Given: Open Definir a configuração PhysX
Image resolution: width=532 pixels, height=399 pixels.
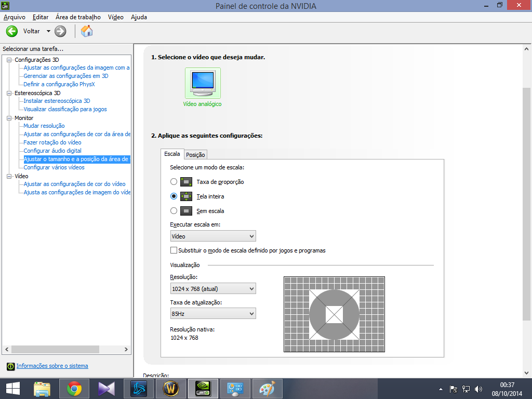Looking at the screenshot, I should pos(59,84).
